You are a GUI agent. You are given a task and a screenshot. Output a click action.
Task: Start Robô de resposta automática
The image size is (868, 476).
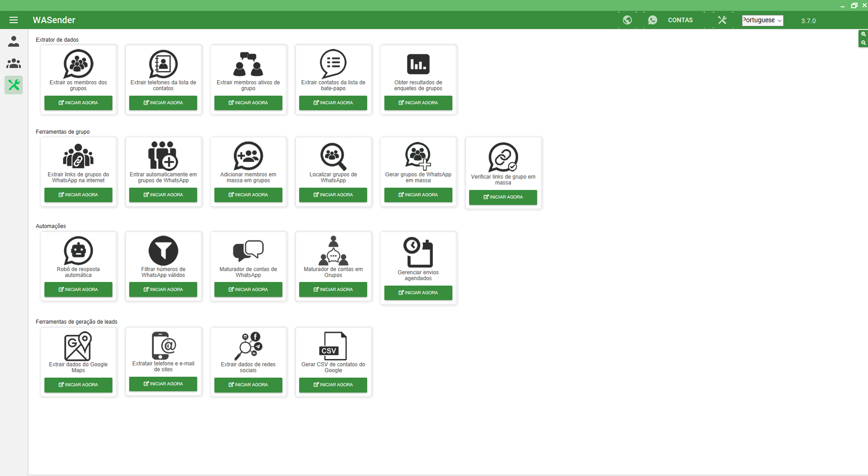tap(78, 290)
